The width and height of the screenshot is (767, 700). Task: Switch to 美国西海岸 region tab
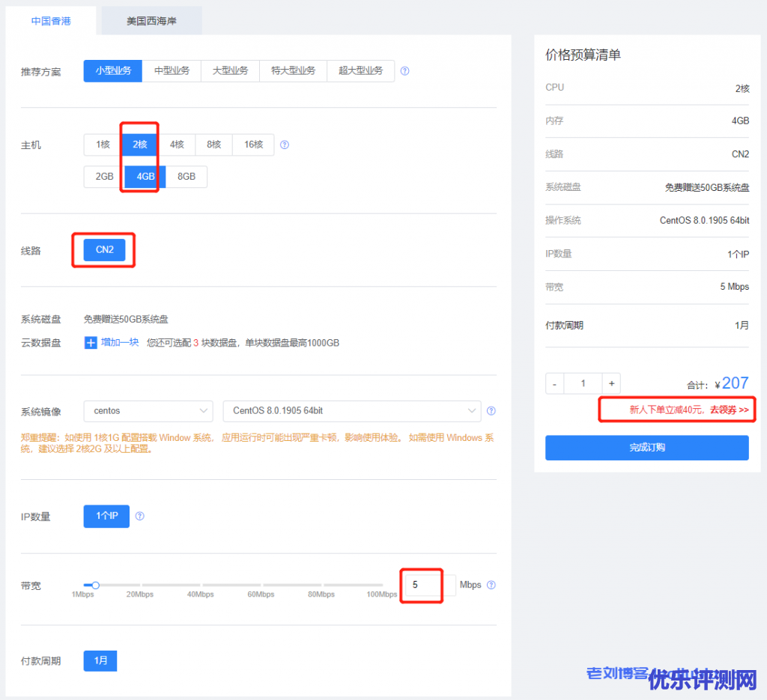coord(151,21)
